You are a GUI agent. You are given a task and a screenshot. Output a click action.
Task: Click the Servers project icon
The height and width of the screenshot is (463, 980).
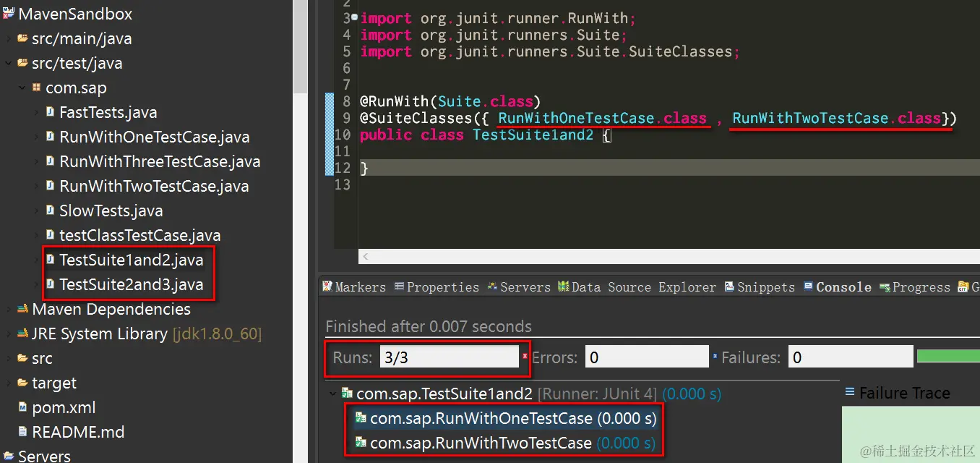(x=9, y=456)
